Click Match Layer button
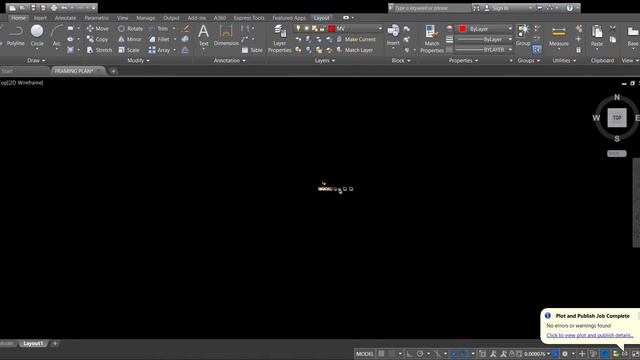 (354, 50)
